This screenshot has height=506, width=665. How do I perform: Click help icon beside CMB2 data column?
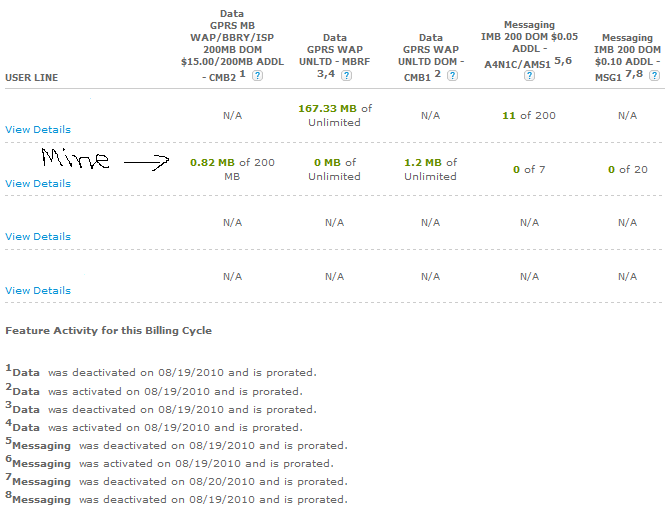258,76
